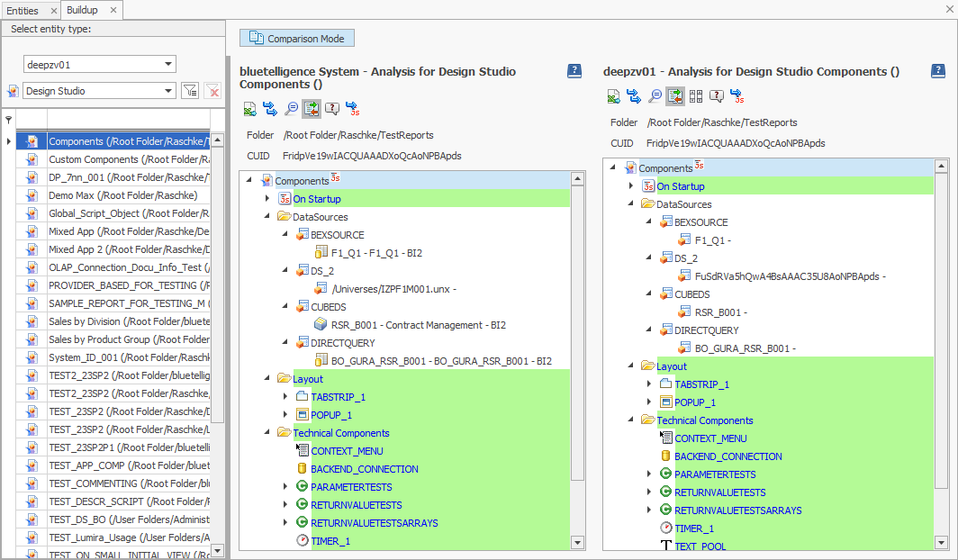Open the Design Studio entity type dropdown
Viewport: 958px width, 560px height.
[168, 91]
